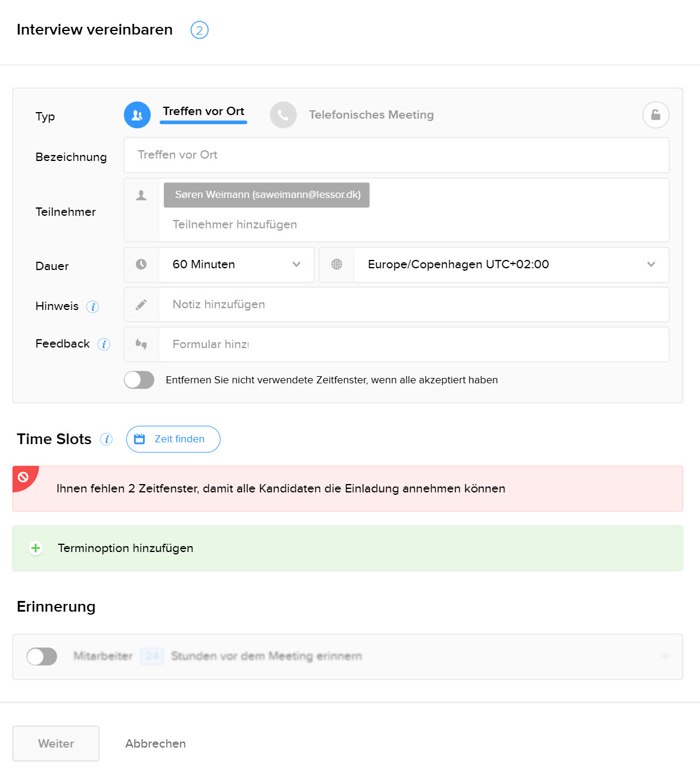Click the unlock padlock icon

tap(655, 115)
